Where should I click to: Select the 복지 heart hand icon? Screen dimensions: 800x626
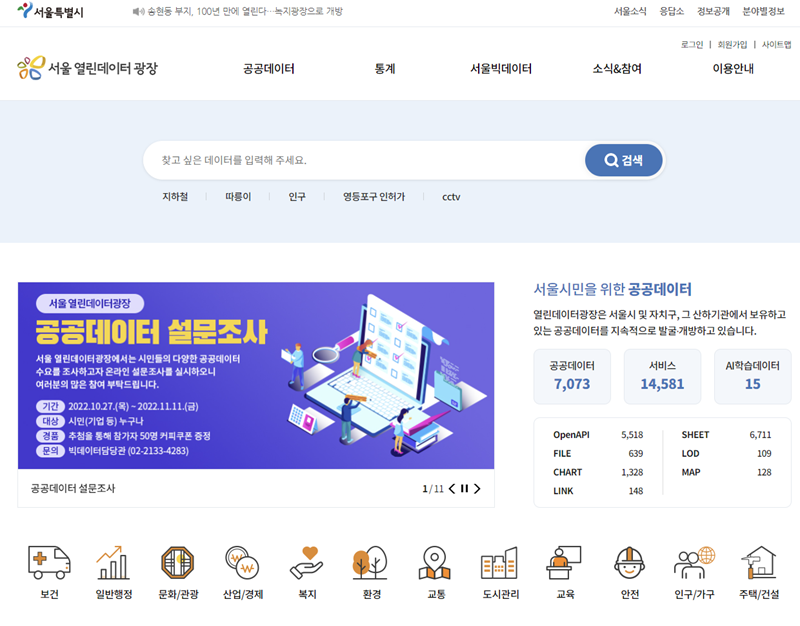[x=307, y=563]
